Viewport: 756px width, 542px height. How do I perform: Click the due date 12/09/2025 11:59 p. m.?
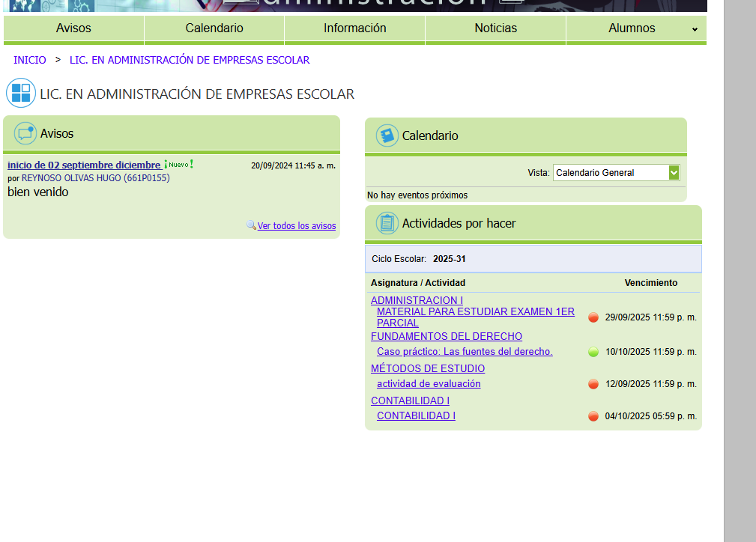651,384
